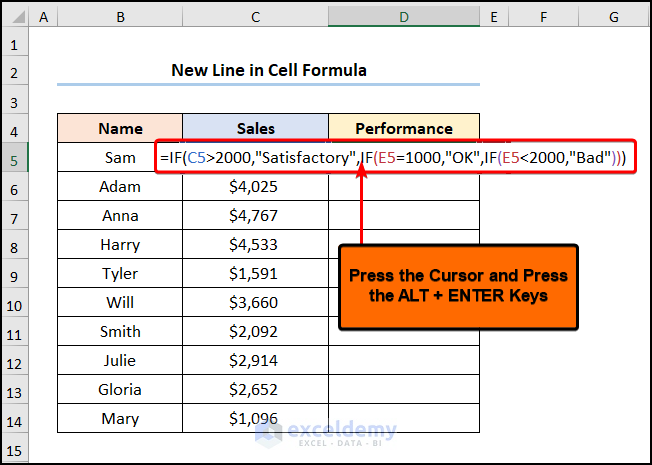
Task: Click column B header
Action: (x=120, y=17)
